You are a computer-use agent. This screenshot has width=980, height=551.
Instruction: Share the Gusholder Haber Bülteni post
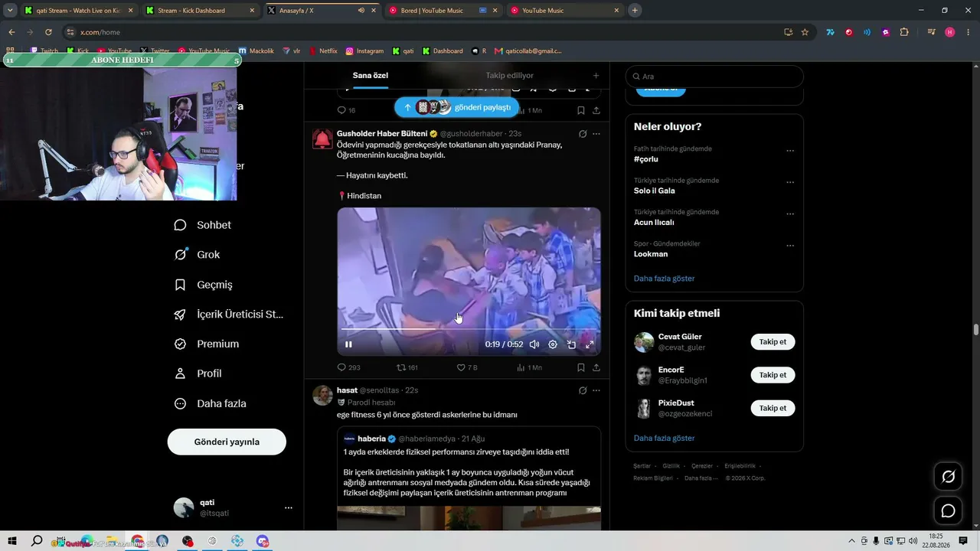pos(596,367)
